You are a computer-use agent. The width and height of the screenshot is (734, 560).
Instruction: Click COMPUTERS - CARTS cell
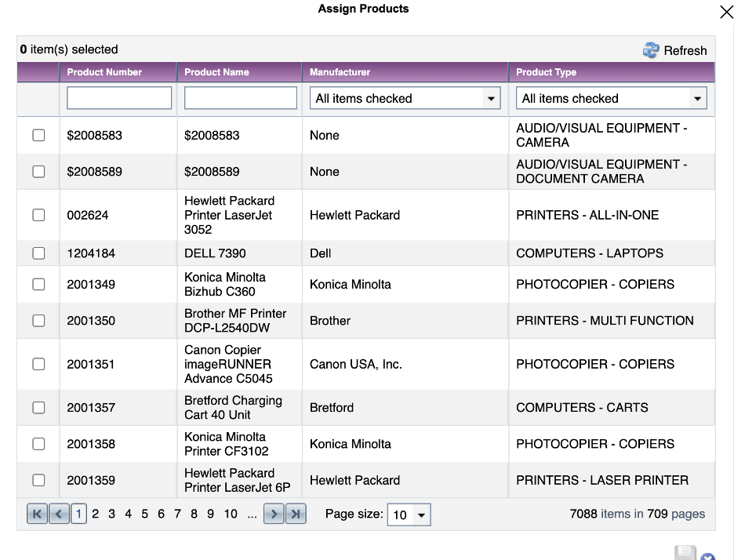pos(583,408)
